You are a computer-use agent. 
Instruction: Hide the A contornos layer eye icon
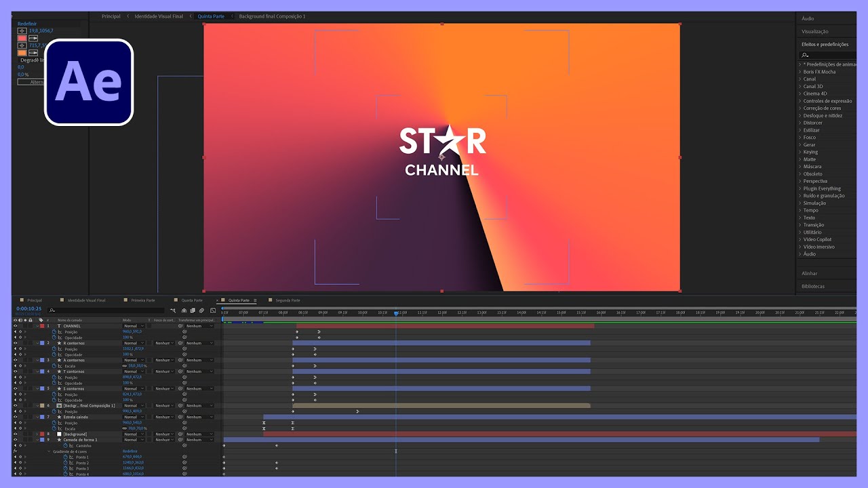click(x=16, y=360)
